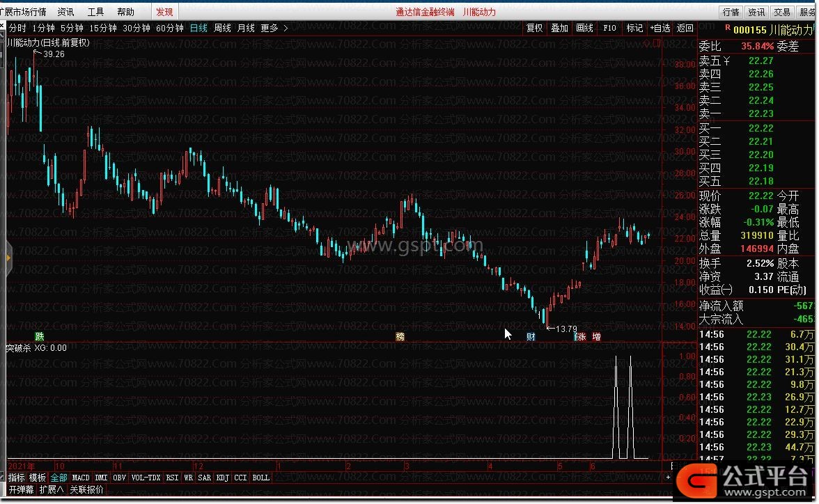Toggle the 扩展∧ expansion panel
Screen dimensions: 819x504
pos(52,490)
